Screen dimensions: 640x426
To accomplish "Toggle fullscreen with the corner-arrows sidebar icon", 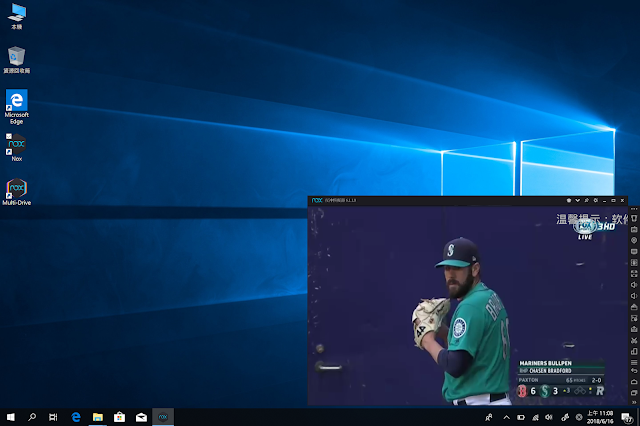I will click(x=634, y=273).
